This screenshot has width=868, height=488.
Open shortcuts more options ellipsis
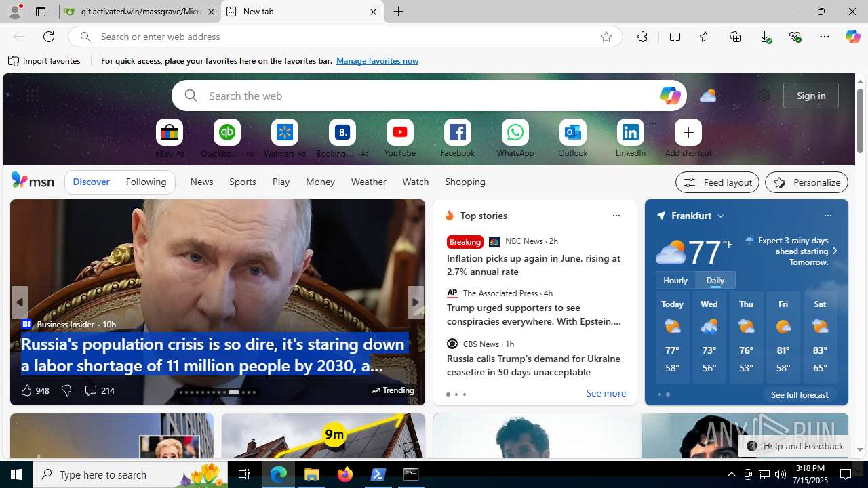click(x=652, y=123)
